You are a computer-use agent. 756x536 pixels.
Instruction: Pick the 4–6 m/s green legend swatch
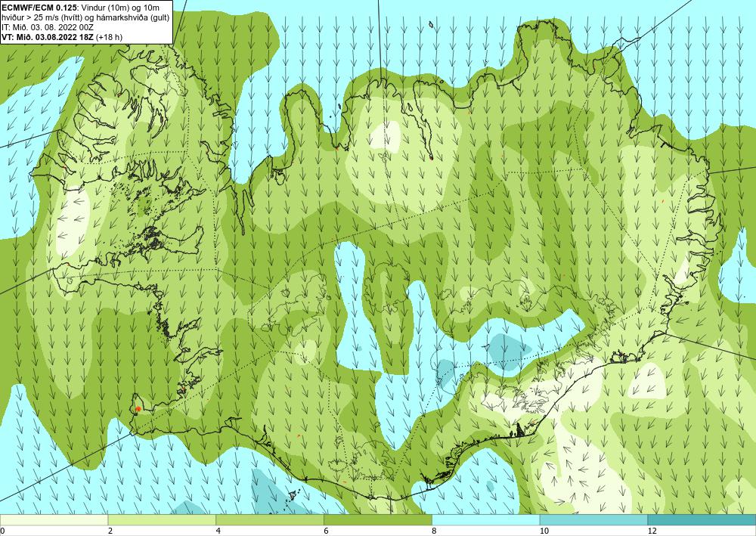tap(270, 519)
